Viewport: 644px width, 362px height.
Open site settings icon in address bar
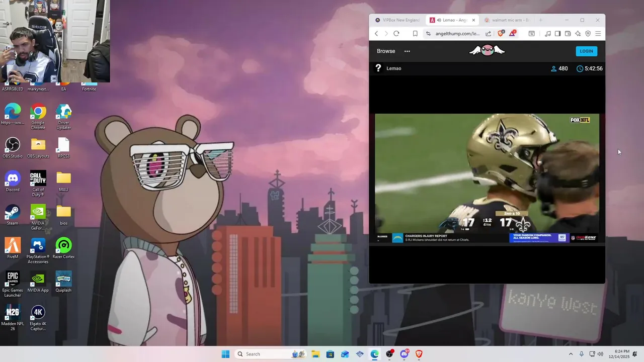(x=428, y=34)
